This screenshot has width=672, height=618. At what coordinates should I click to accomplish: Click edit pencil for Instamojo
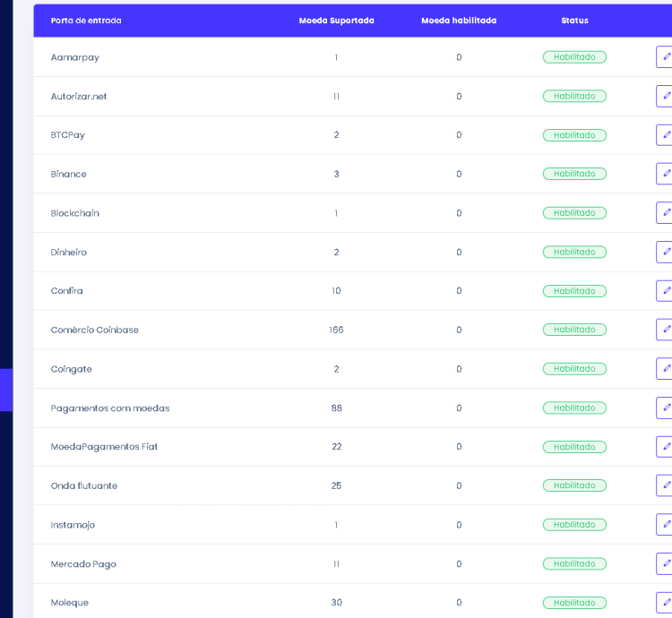click(x=665, y=525)
